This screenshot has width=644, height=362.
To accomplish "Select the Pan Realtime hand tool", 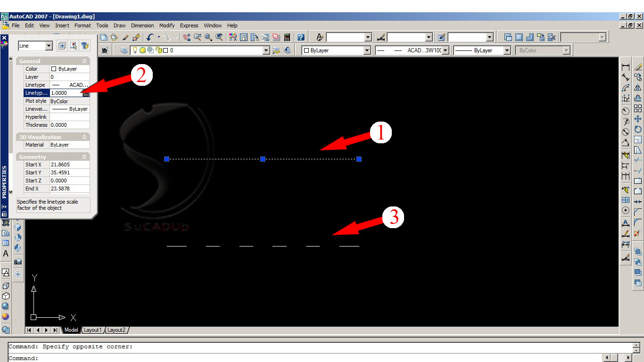I will [186, 37].
